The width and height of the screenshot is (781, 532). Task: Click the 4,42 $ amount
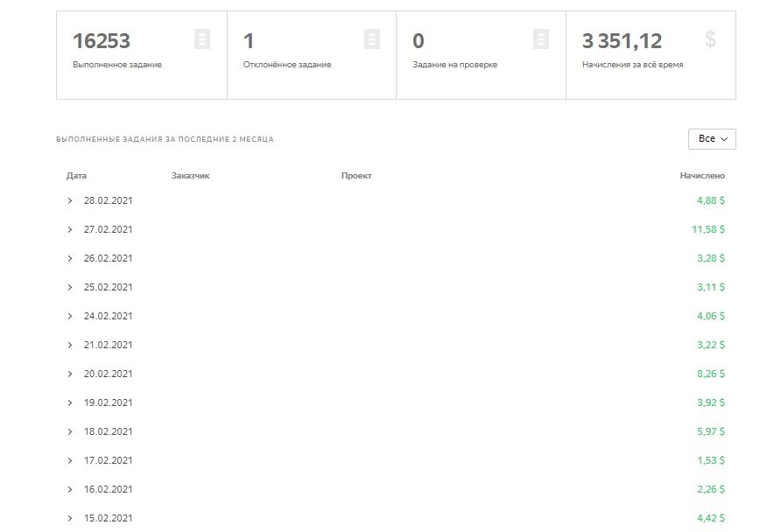tap(711, 518)
